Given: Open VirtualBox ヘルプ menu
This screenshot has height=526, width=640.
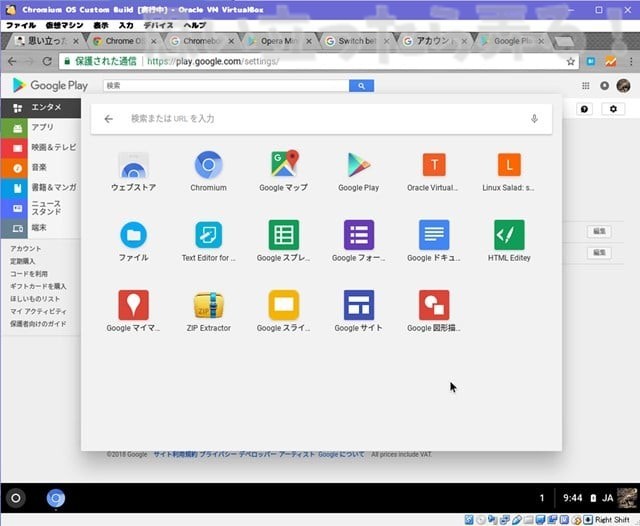Looking at the screenshot, I should click(195, 25).
